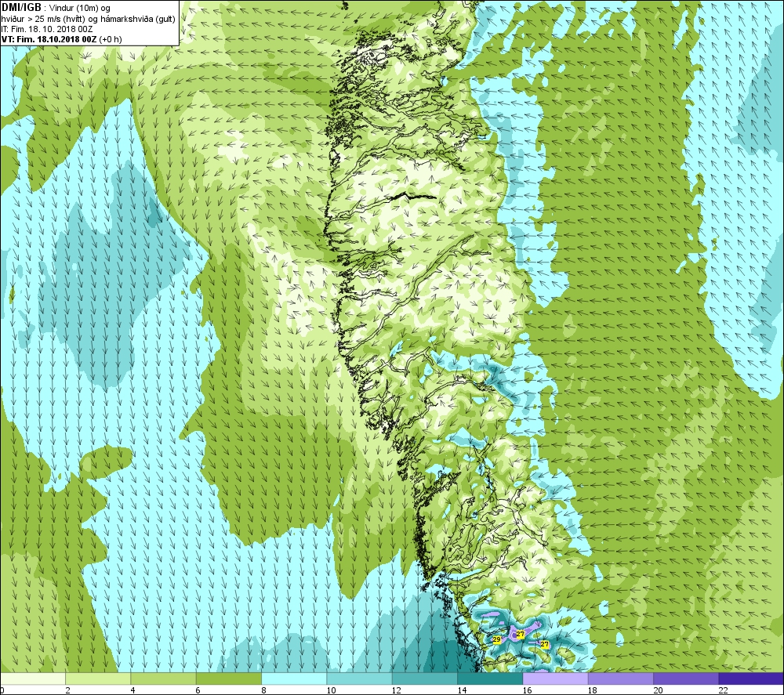Click the scale tick label "14"

pos(462,690)
